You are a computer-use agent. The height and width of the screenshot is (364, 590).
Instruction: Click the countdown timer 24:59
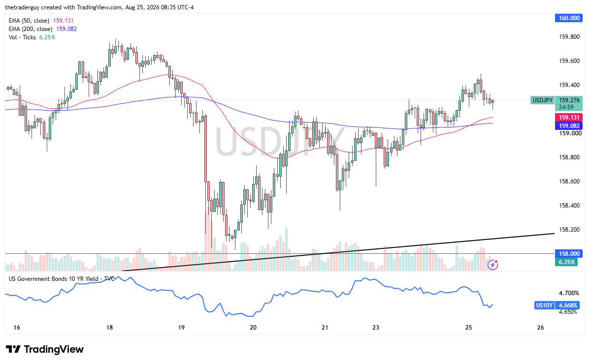point(566,107)
